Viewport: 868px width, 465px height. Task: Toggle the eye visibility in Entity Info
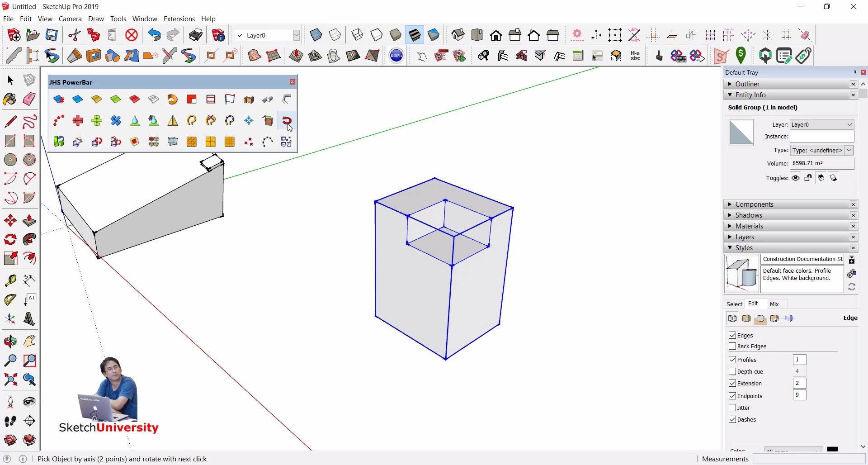point(796,178)
